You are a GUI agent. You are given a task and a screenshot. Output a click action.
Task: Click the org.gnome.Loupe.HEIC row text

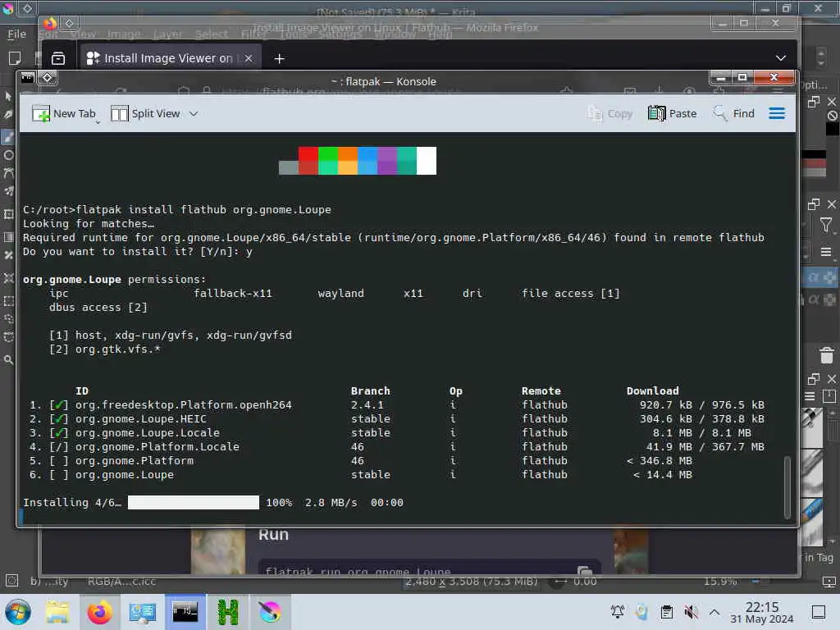pyautogui.click(x=140, y=419)
